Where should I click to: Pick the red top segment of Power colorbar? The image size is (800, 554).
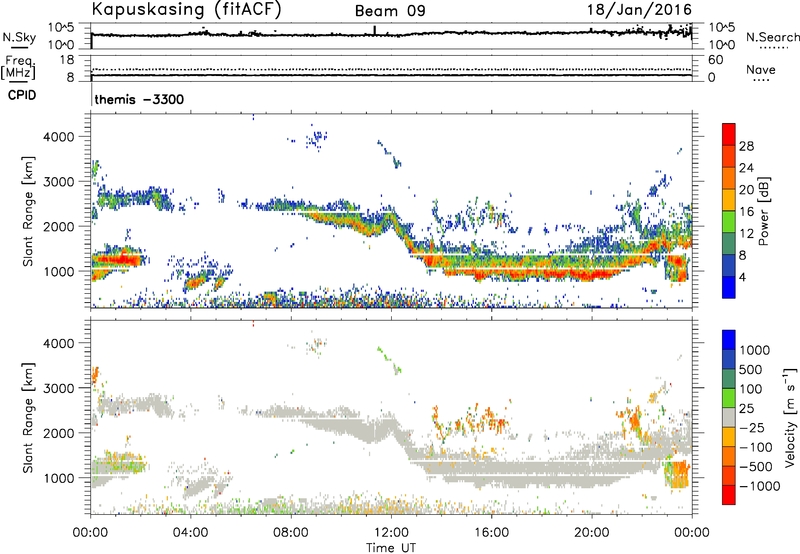(729, 134)
